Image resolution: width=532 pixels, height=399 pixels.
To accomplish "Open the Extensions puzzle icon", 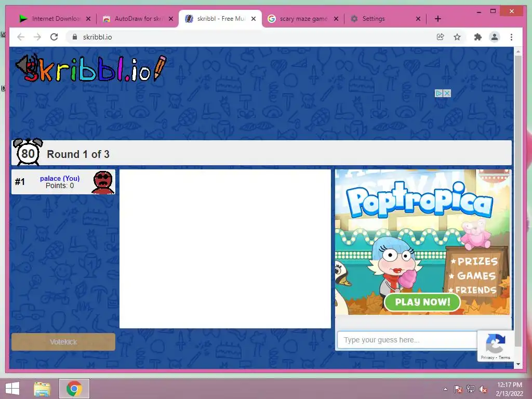I will 478,37.
